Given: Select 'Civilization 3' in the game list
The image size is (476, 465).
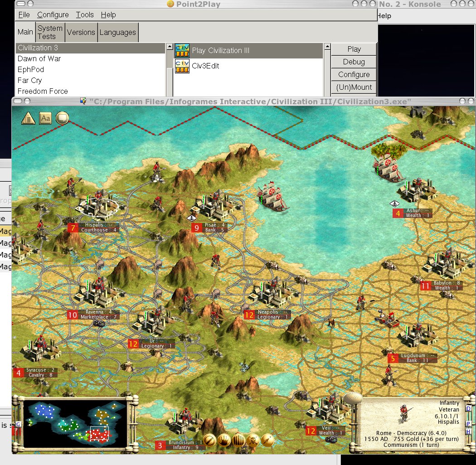Looking at the screenshot, I should tap(91, 48).
